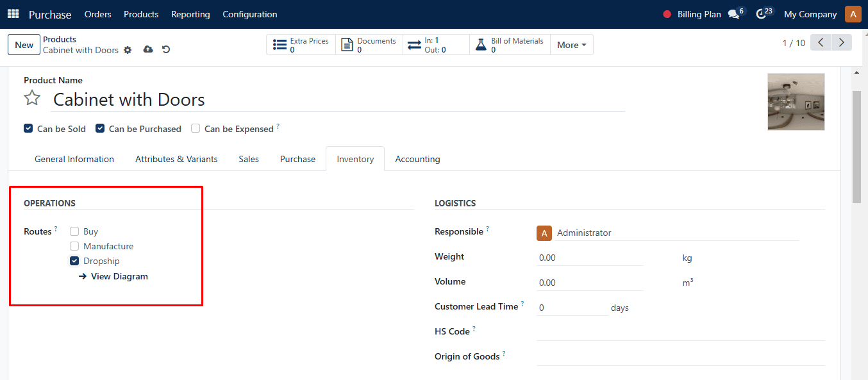Open user avatar menu 'A'
Viewport: 868px width, 380px height.
[x=853, y=14]
